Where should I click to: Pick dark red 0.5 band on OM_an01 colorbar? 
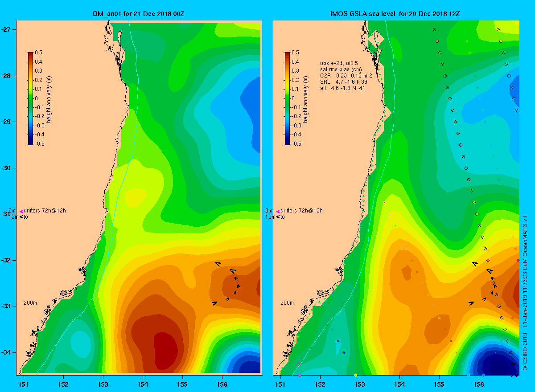(30, 54)
